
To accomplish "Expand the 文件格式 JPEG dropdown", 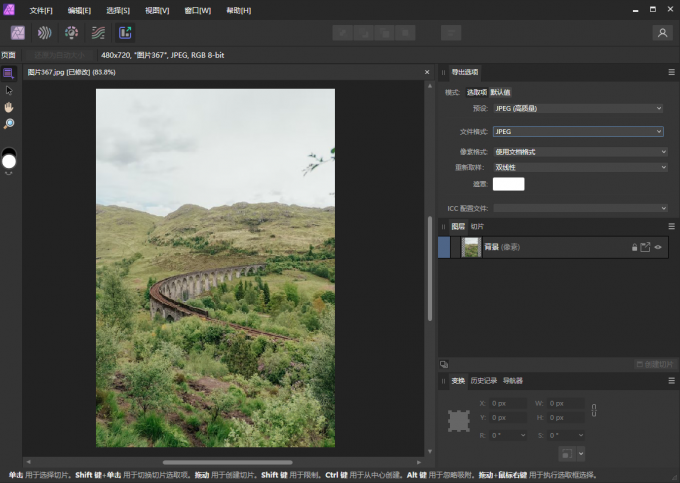I will pyautogui.click(x=578, y=131).
